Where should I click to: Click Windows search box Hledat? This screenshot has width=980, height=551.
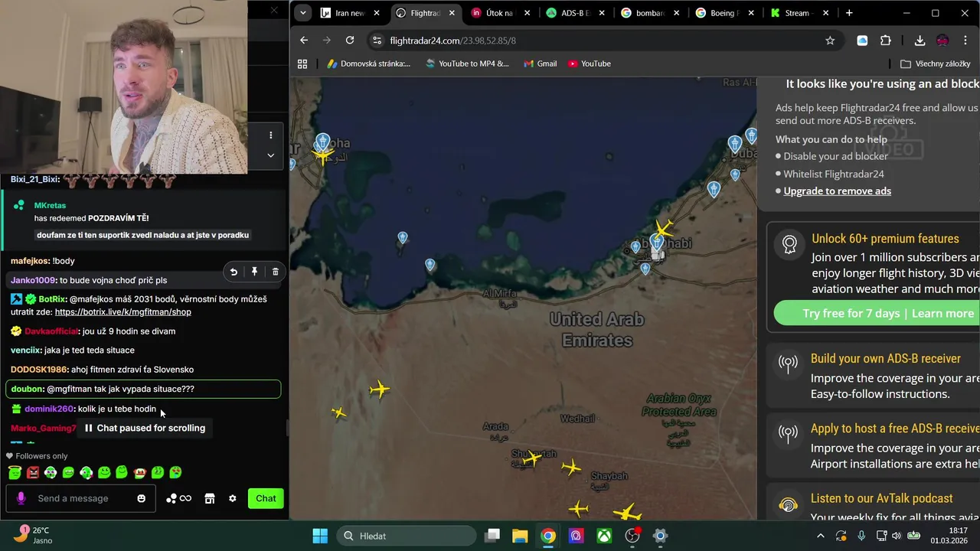pyautogui.click(x=407, y=536)
